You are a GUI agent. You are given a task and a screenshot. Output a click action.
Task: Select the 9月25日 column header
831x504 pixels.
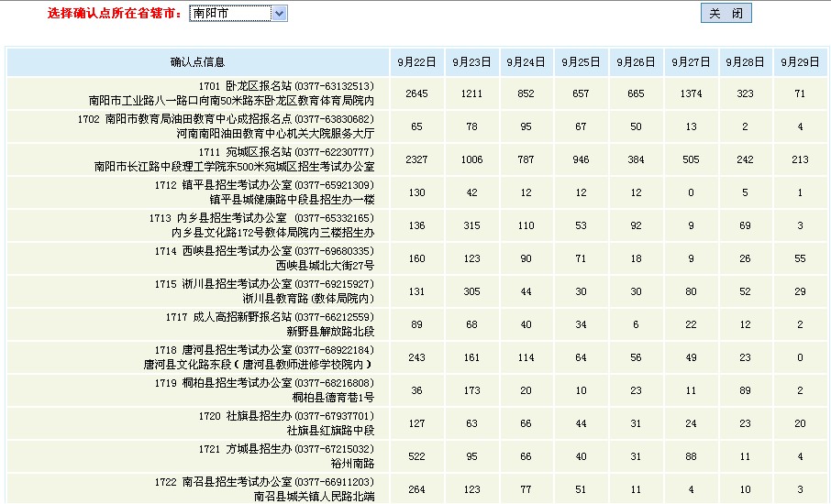tap(581, 62)
